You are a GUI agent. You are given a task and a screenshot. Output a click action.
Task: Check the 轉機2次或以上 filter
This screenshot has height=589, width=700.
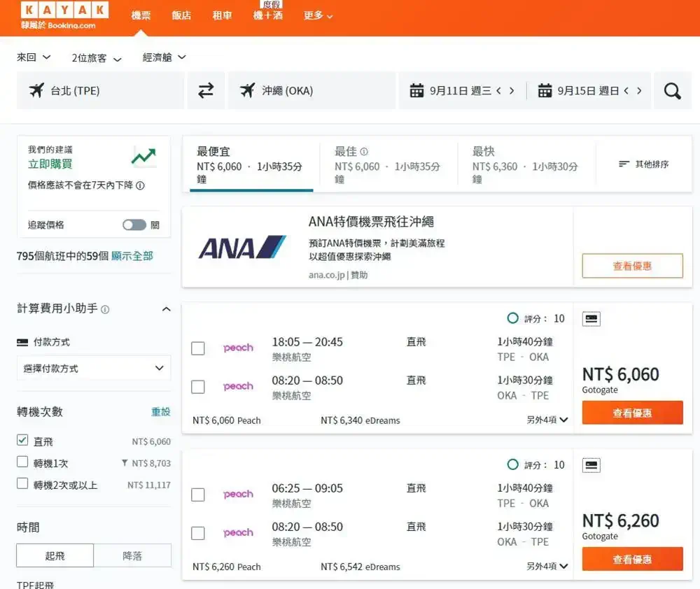pyautogui.click(x=22, y=483)
